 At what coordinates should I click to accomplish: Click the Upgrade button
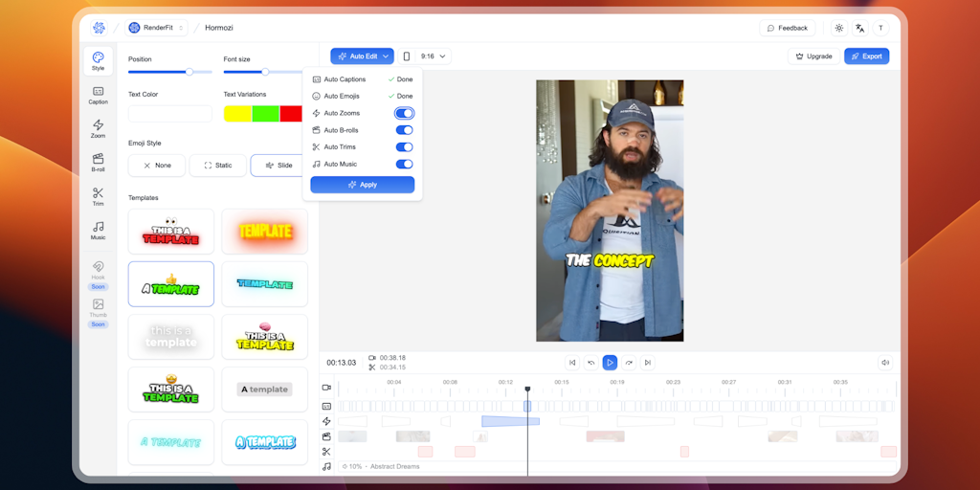pos(813,56)
